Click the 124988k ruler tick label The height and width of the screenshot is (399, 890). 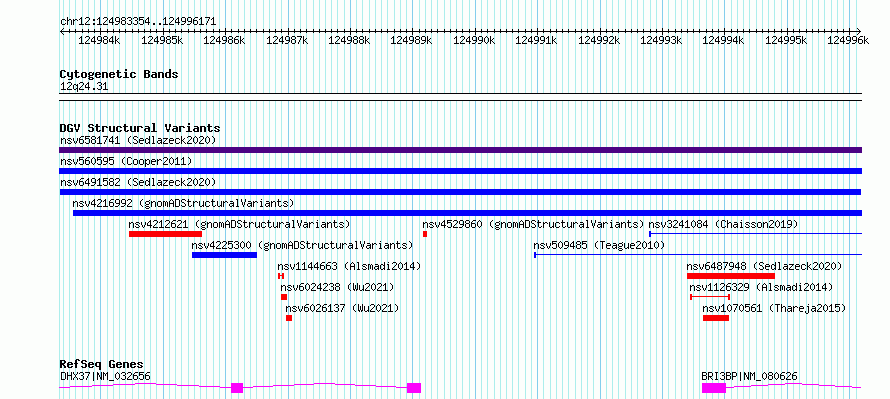349,41
